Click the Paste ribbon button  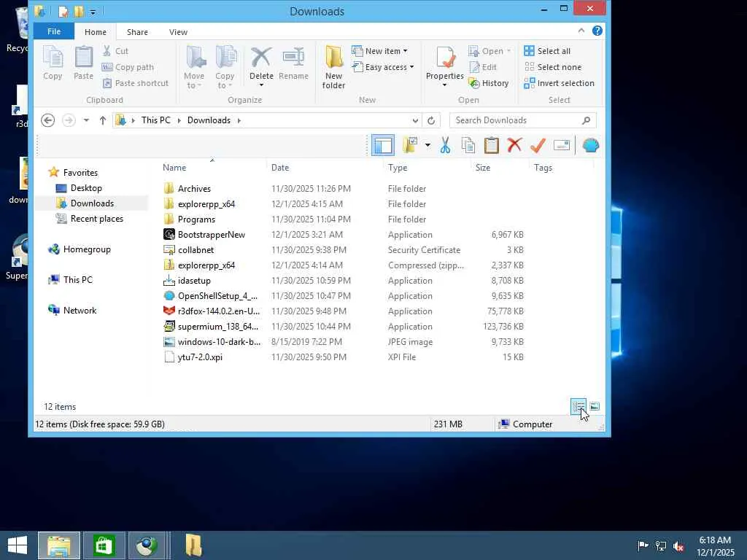coord(83,63)
